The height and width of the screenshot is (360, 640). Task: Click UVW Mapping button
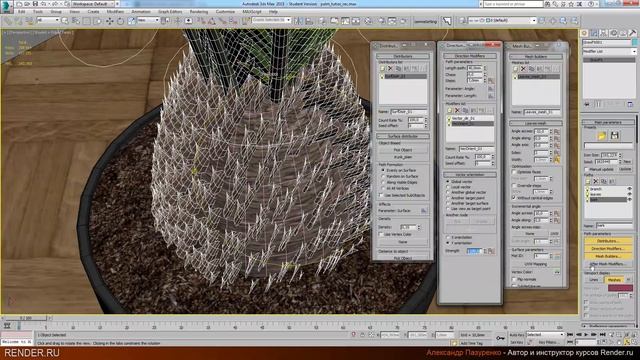point(536,264)
